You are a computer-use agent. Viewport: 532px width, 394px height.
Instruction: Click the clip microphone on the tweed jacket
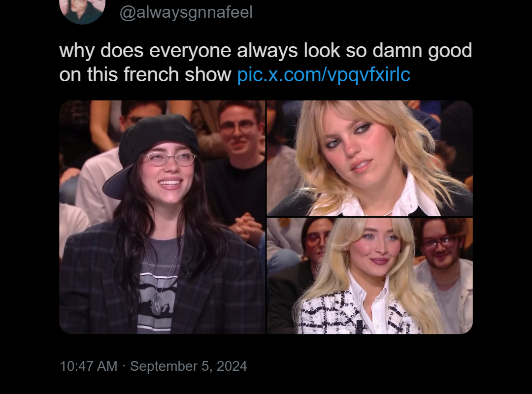(360, 326)
